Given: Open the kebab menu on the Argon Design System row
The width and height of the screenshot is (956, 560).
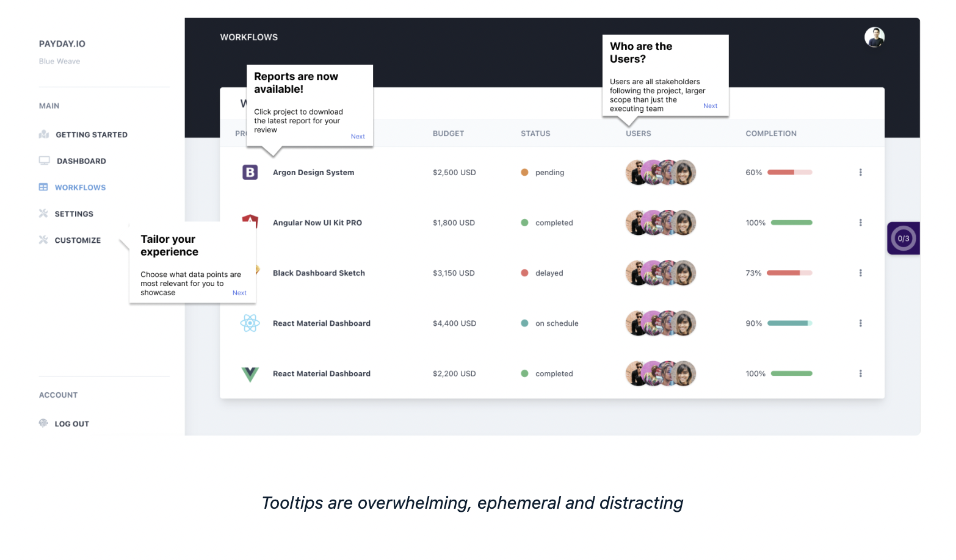Looking at the screenshot, I should [x=861, y=172].
